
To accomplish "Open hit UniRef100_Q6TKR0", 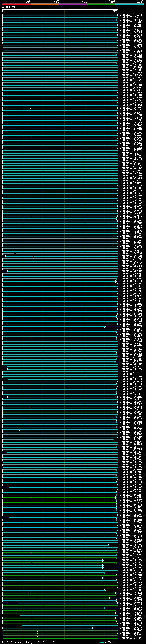I will coord(131,25).
